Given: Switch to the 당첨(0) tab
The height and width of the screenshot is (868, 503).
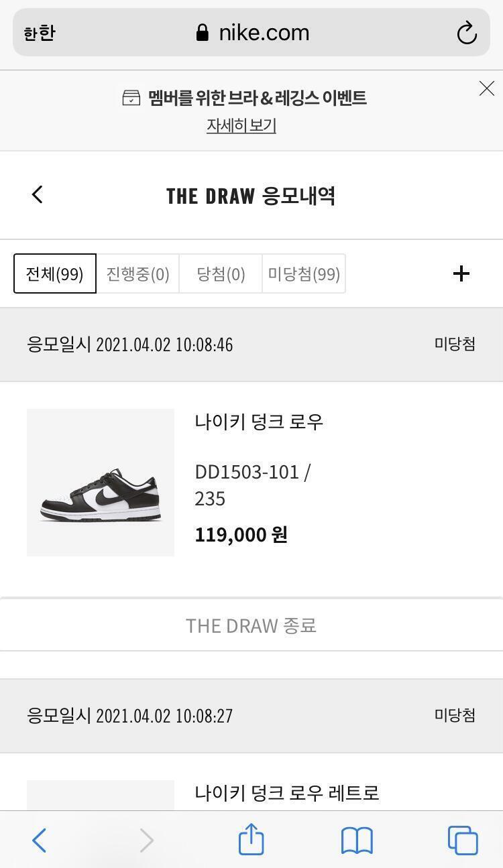Looking at the screenshot, I should 221,273.
